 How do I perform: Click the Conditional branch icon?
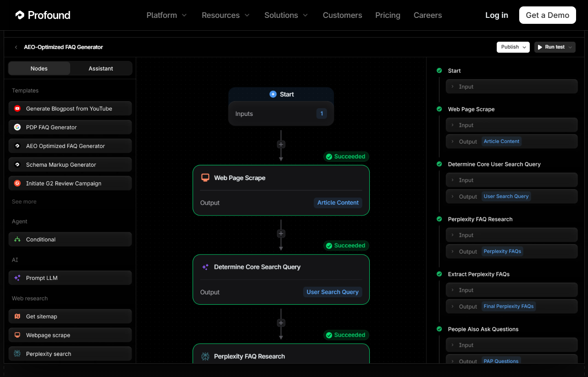(x=17, y=240)
